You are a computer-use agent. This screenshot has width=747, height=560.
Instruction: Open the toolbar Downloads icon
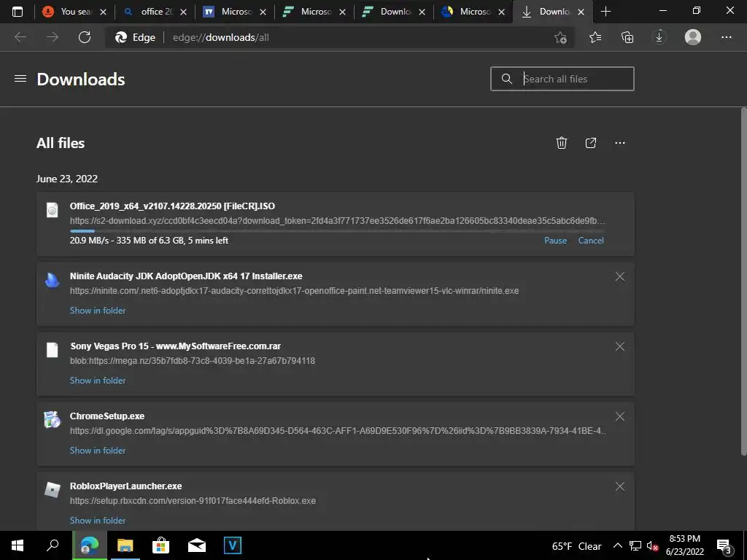click(659, 37)
